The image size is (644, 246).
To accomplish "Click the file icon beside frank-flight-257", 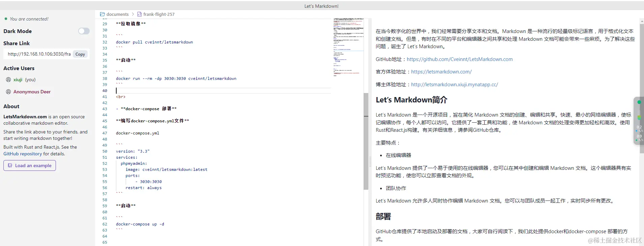I will (140, 14).
